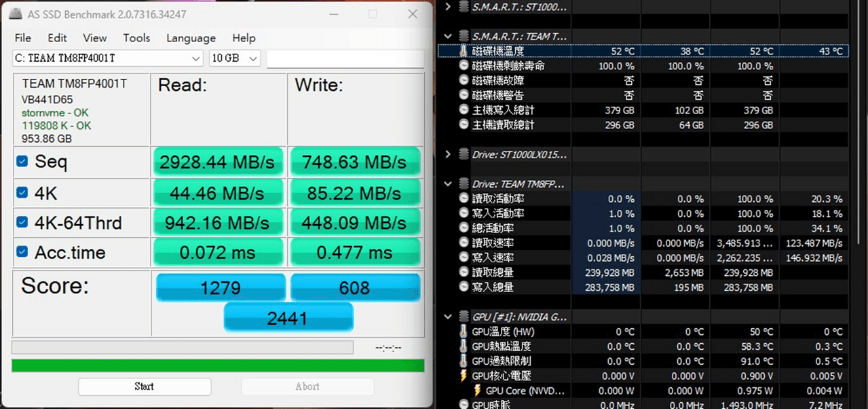The image size is (868, 409).
Task: Open the 10 GB test size dropdown
Action: 235,58
